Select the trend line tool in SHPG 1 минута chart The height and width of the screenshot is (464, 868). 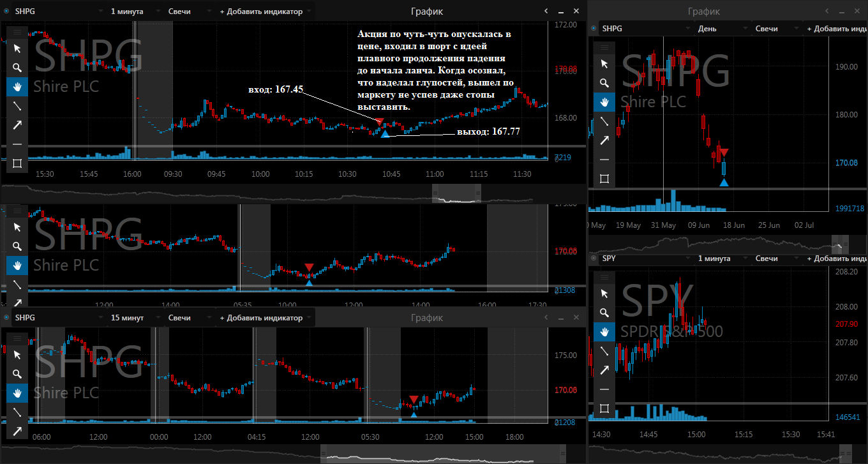17,105
